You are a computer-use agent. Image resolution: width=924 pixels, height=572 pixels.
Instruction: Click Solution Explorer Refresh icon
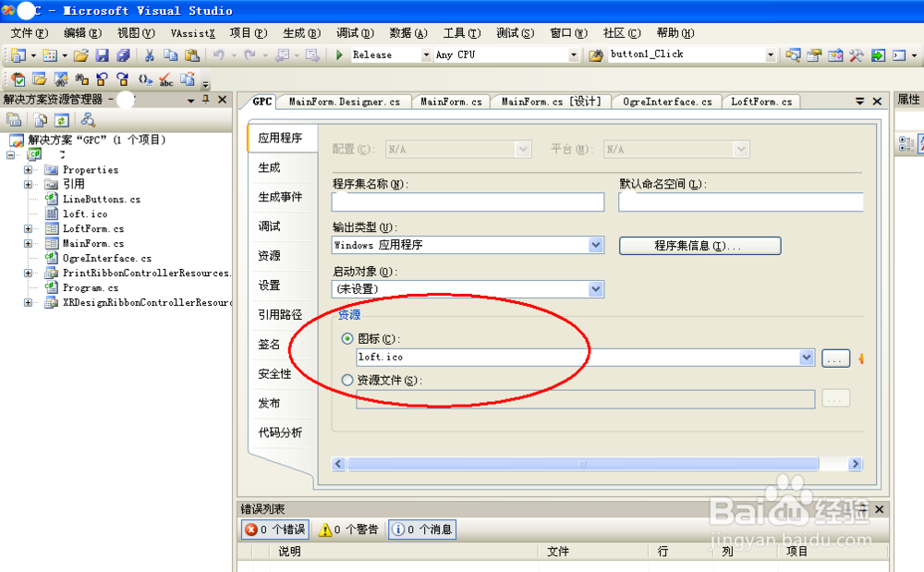click(x=61, y=120)
